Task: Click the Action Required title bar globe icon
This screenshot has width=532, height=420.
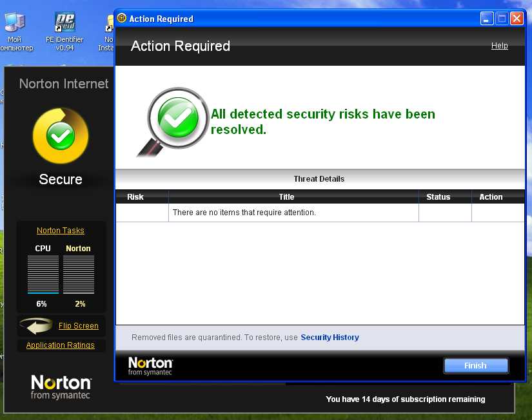Action: coord(122,18)
